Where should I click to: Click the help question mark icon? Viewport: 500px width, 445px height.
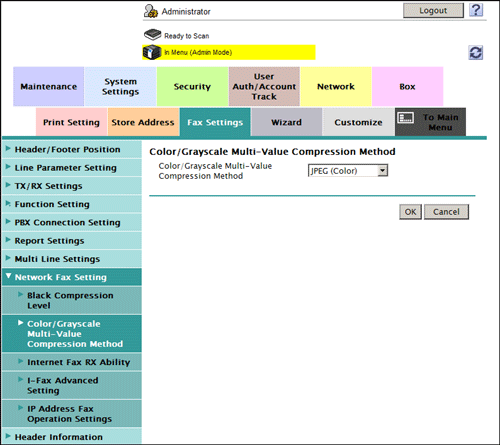(x=476, y=10)
